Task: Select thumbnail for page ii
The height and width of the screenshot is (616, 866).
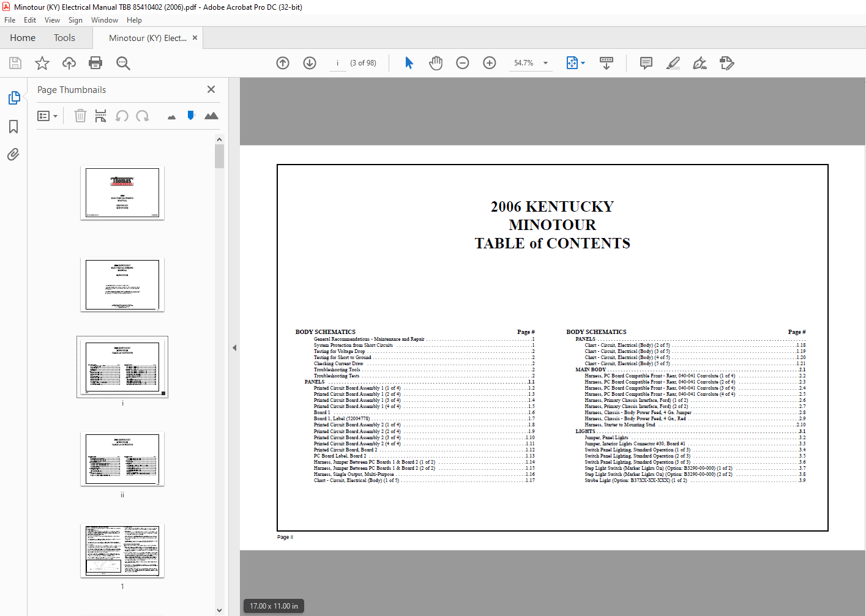Action: 122,459
